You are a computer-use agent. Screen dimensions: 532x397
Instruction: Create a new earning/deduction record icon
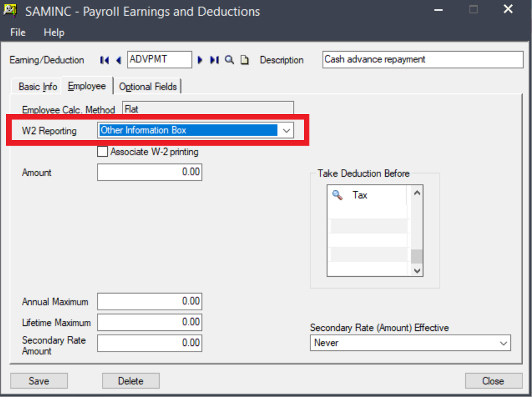245,60
